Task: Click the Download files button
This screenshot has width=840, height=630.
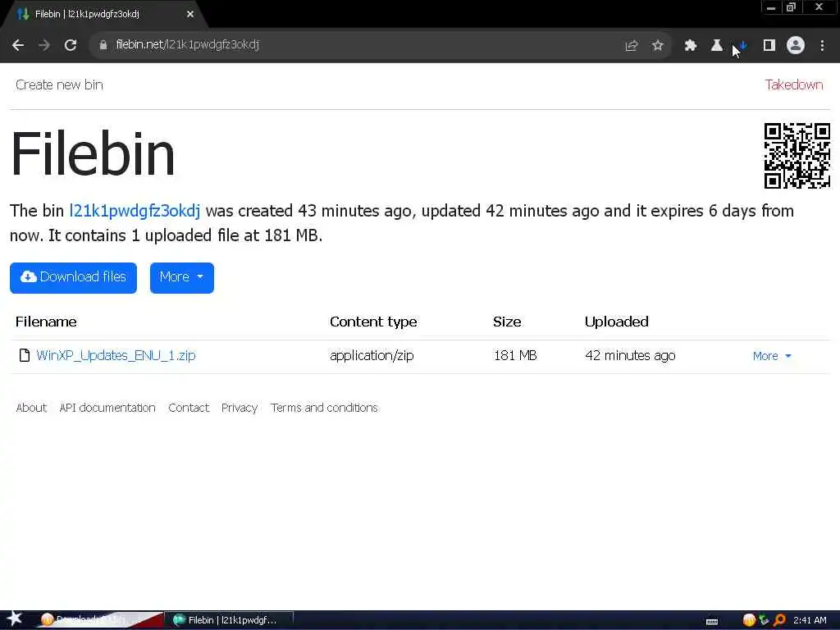Action: (x=73, y=277)
